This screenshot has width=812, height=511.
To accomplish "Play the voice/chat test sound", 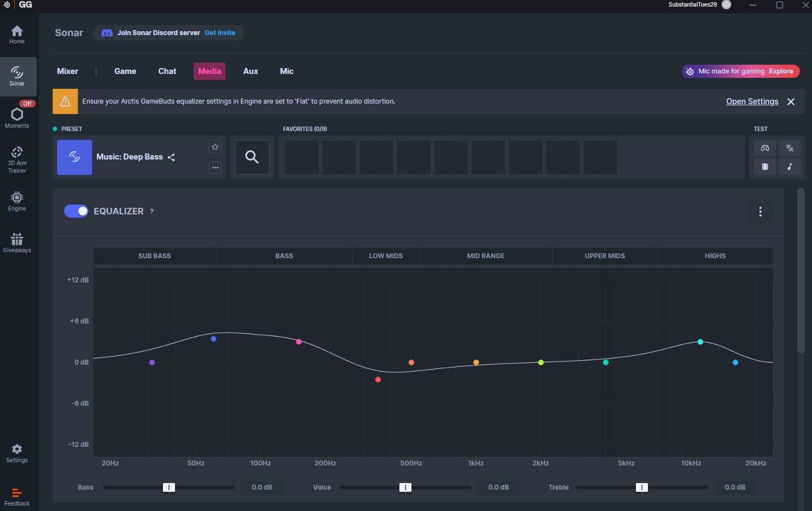I will (x=790, y=148).
